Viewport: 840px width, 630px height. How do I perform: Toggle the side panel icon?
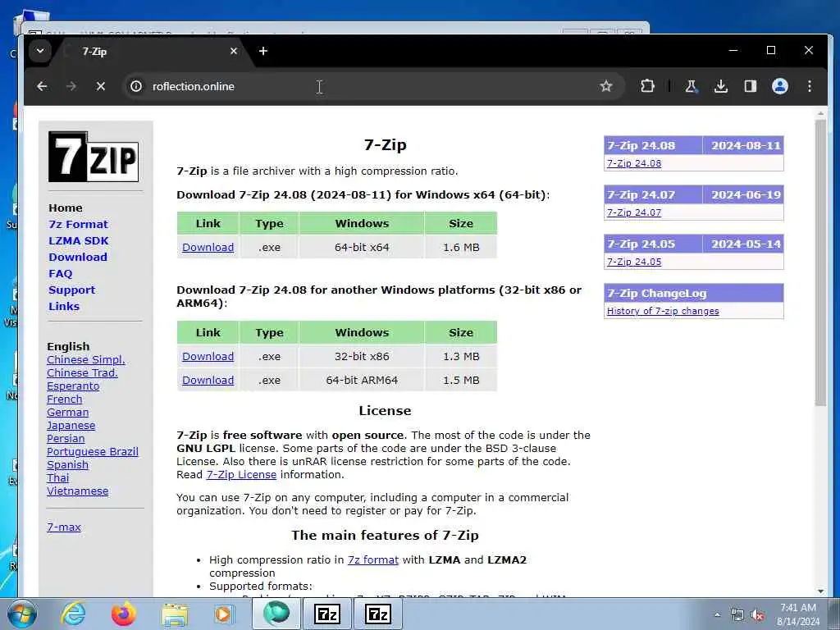pyautogui.click(x=750, y=86)
